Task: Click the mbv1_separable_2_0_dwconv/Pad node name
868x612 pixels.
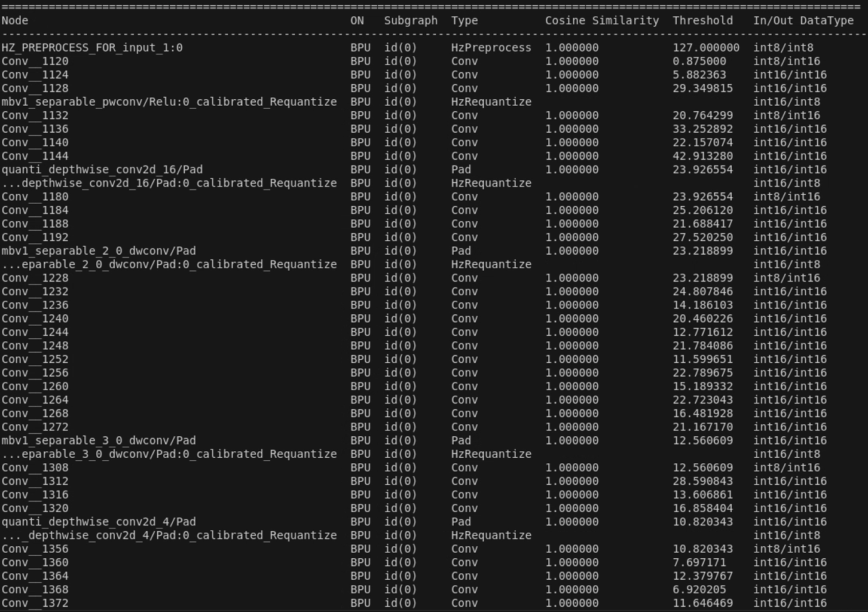Action: [99, 251]
